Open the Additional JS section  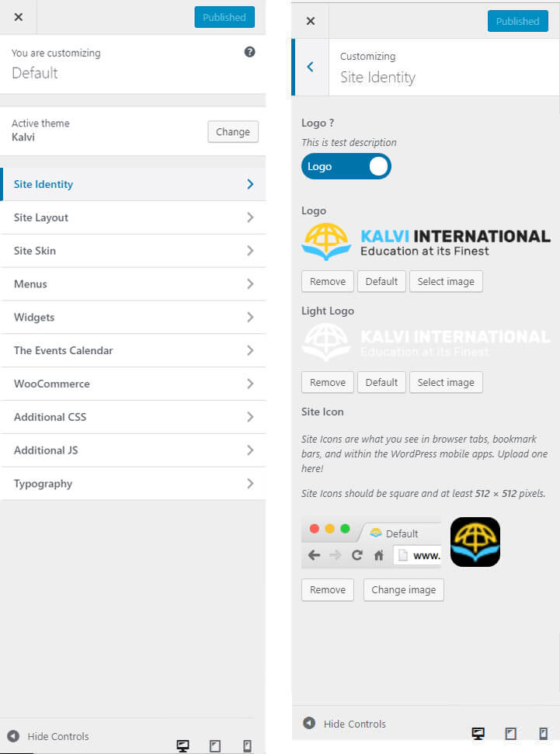(133, 450)
